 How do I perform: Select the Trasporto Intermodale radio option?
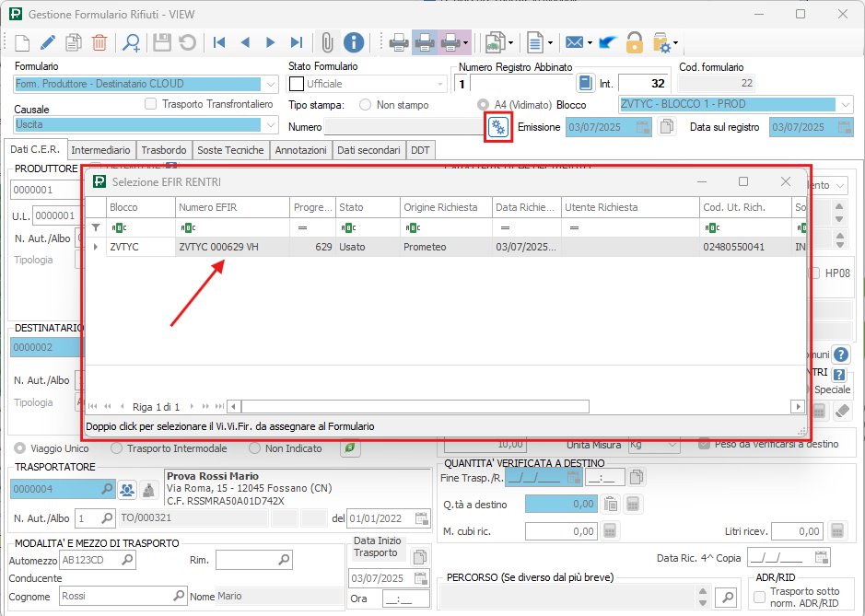coord(117,448)
